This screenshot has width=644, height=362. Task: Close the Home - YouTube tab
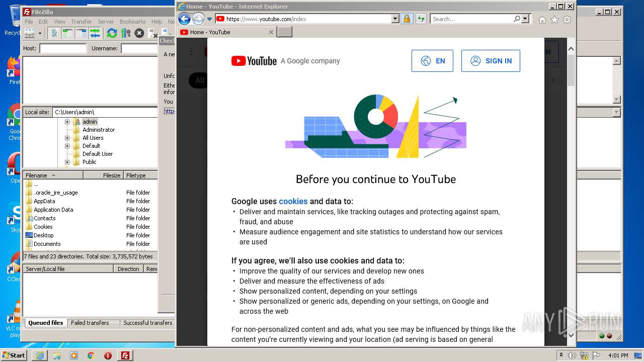point(271,32)
